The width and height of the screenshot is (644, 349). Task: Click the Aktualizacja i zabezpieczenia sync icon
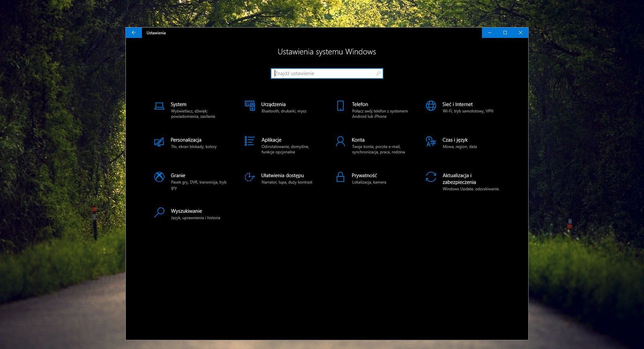tap(431, 177)
